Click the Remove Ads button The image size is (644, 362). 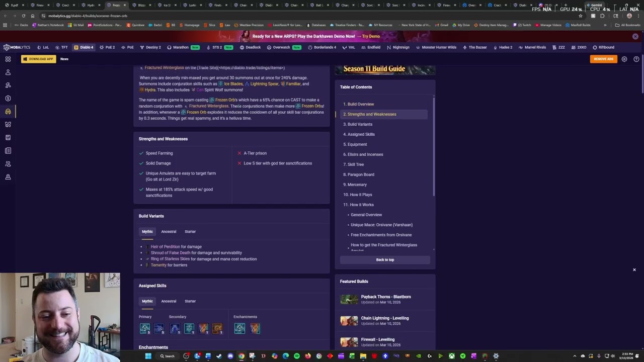click(x=603, y=59)
